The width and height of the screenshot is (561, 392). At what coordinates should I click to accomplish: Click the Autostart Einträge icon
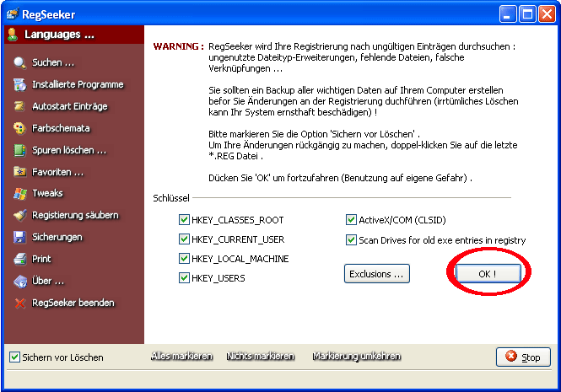tap(19, 106)
